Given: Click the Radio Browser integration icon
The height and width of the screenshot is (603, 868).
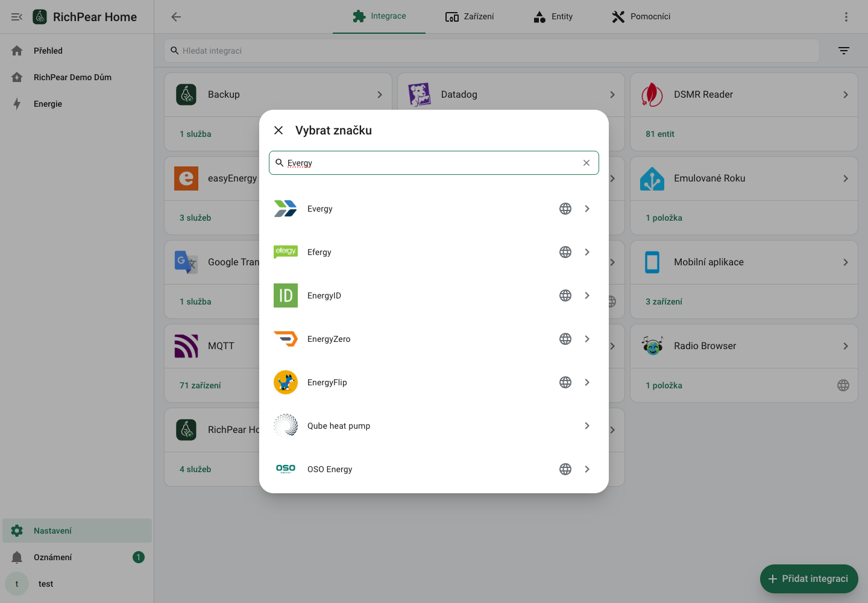Looking at the screenshot, I should pyautogui.click(x=652, y=346).
